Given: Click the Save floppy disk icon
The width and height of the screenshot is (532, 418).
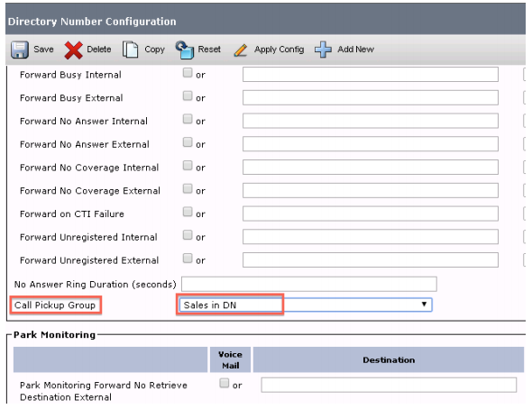Looking at the screenshot, I should pyautogui.click(x=19, y=50).
